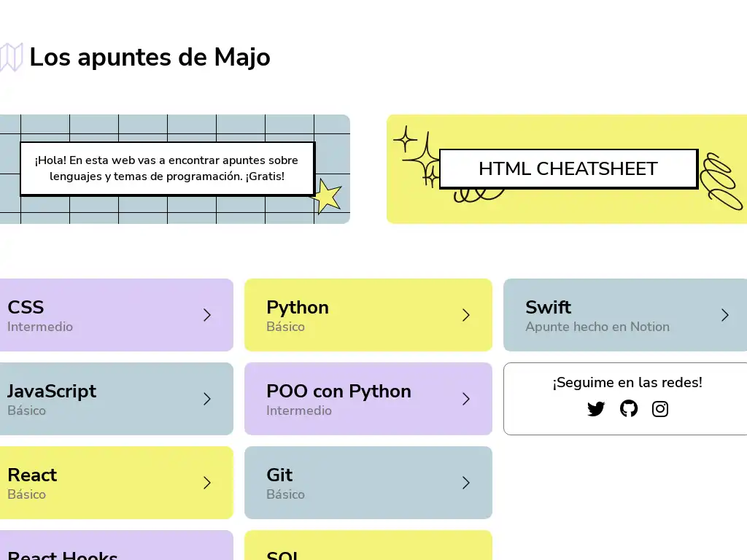Click the ¡Seguime en las redes! text

[x=627, y=383]
